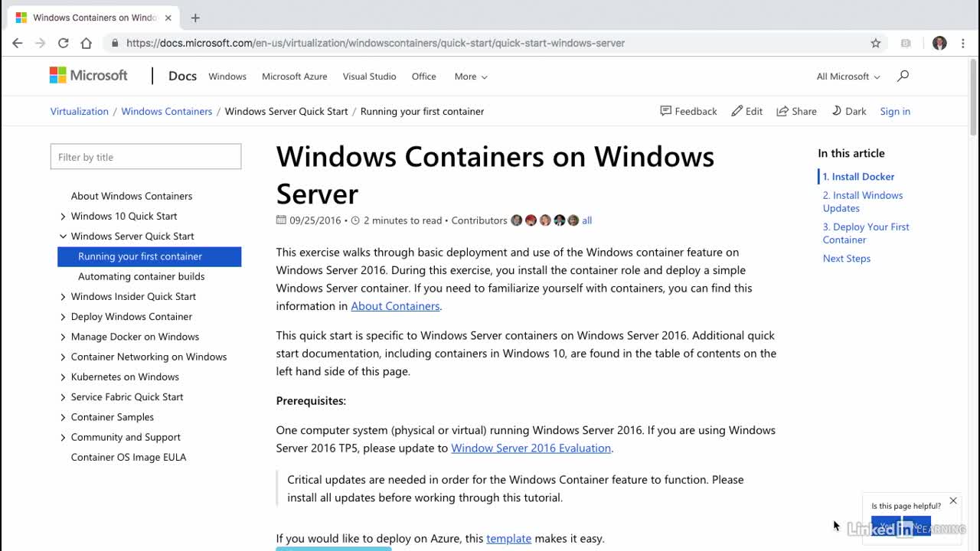Expand Windows 10 Quick Start tree node

coord(63,217)
